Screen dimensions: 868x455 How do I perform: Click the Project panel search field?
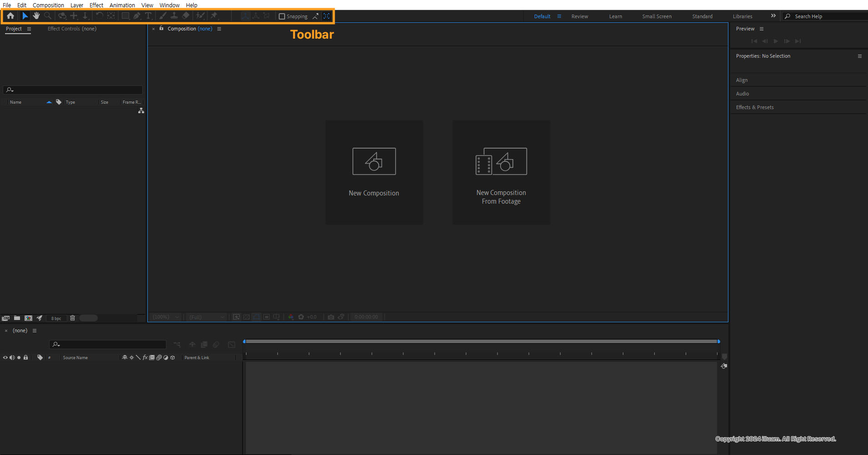click(73, 90)
